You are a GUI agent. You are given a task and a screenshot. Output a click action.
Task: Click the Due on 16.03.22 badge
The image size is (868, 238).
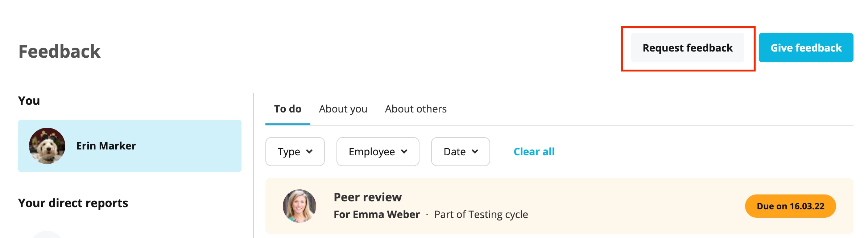[790, 206]
